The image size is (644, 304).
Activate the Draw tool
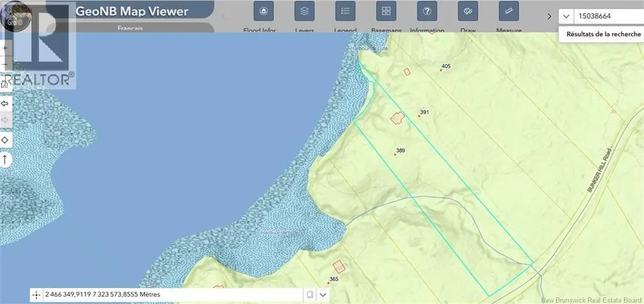[x=468, y=11]
